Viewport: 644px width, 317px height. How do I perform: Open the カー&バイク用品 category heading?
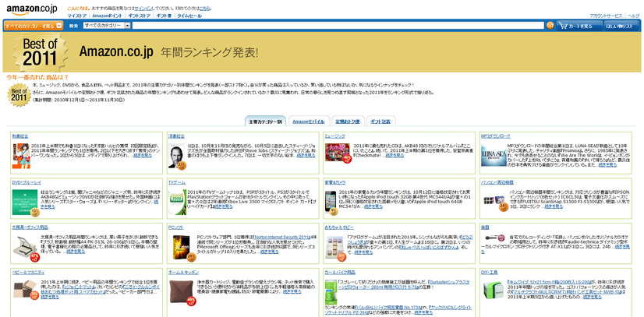(340, 272)
